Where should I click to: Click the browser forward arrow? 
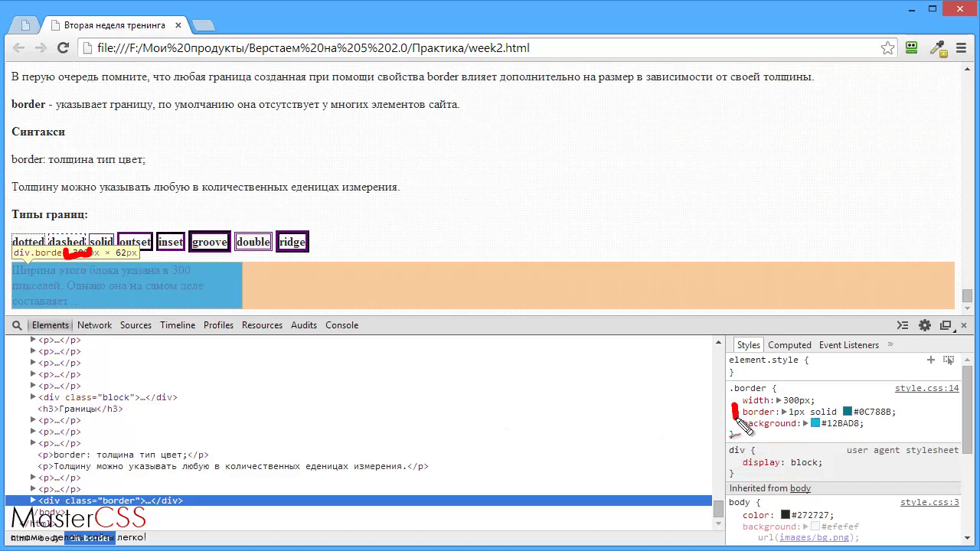tap(41, 48)
